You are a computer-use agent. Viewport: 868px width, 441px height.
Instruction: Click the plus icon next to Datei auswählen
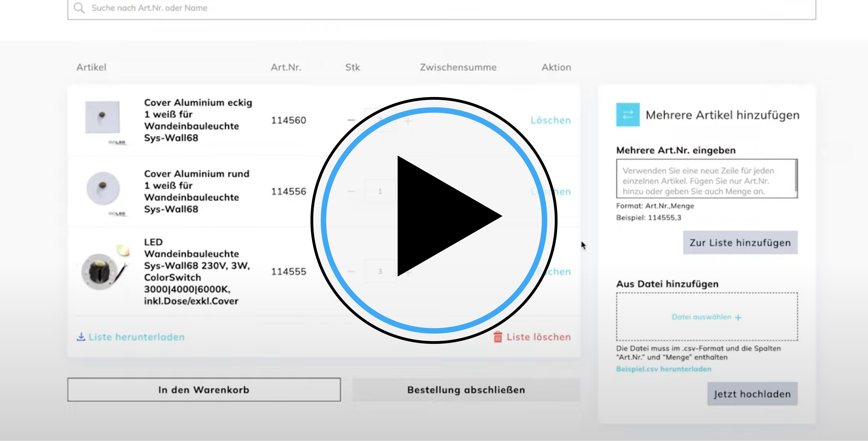point(738,317)
